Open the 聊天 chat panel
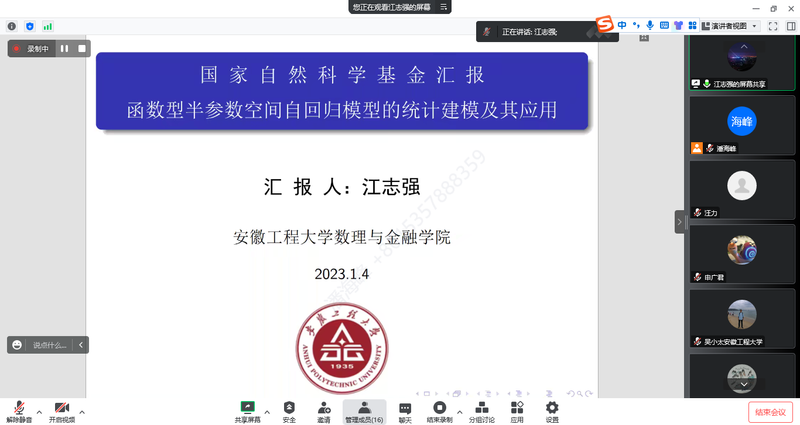Screen dimensions: 800x425 click(405, 410)
